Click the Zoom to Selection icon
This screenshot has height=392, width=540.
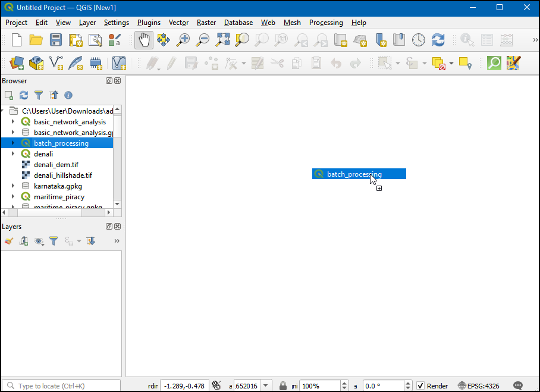(242, 40)
